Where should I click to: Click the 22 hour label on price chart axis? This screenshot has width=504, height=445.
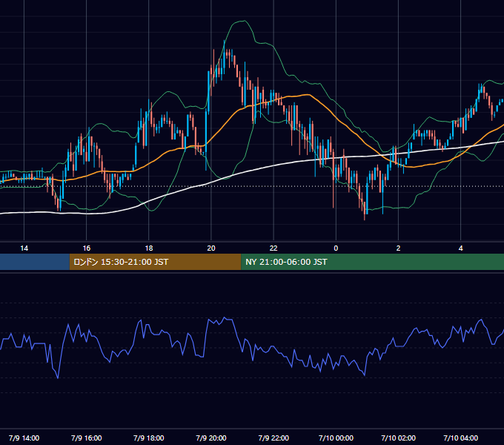click(x=273, y=248)
